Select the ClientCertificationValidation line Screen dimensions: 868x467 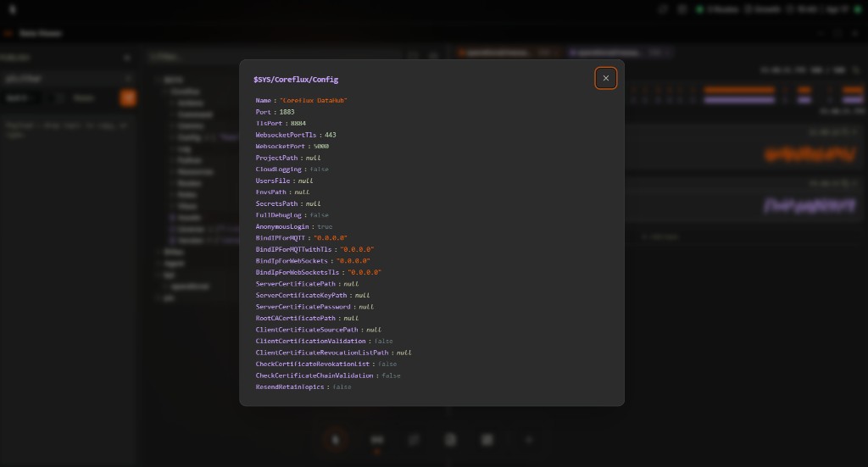pyautogui.click(x=324, y=342)
